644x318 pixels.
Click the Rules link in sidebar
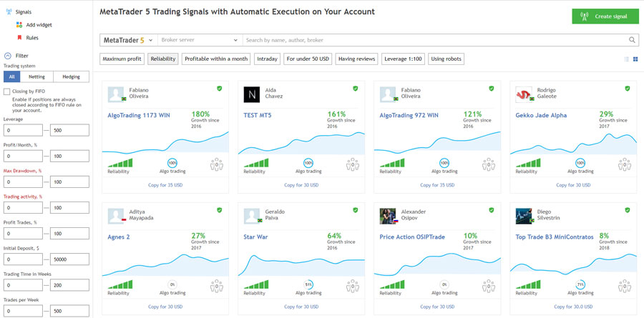pos(32,38)
